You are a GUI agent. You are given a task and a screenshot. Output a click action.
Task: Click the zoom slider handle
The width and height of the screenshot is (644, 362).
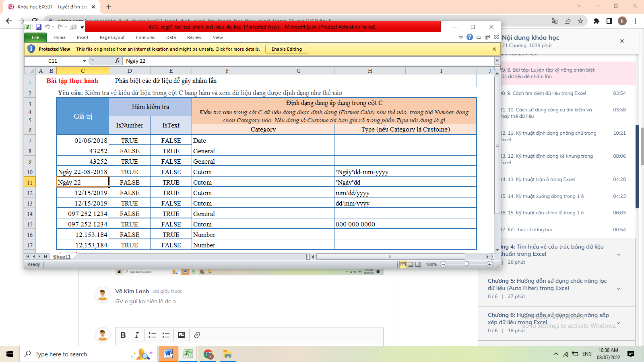point(466,264)
